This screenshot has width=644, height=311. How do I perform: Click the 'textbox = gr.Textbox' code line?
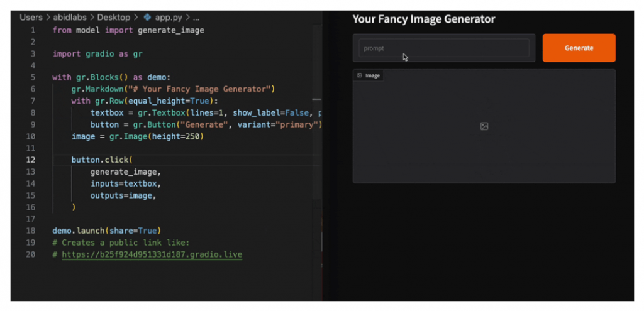pos(206,113)
